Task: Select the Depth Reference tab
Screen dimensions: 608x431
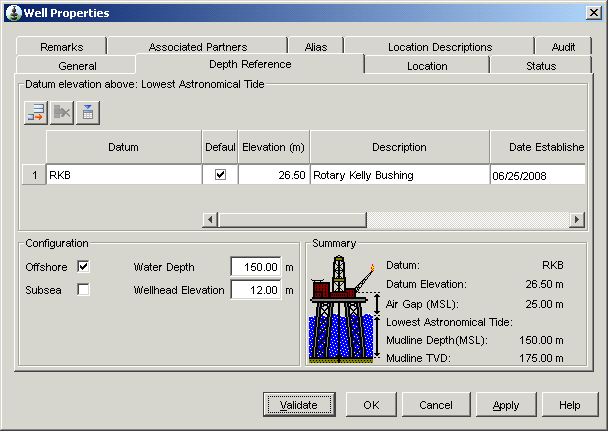Action: tap(250, 64)
